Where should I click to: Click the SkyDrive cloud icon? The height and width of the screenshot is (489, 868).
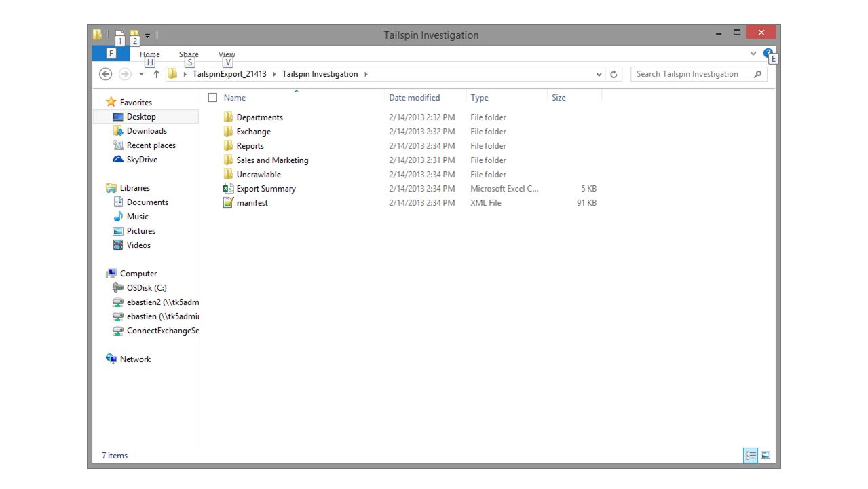118,160
